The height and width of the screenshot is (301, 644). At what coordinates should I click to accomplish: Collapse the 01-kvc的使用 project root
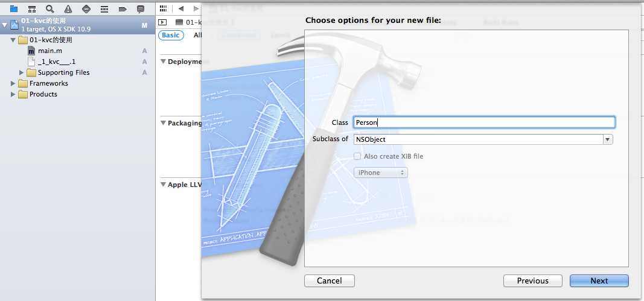point(4,25)
